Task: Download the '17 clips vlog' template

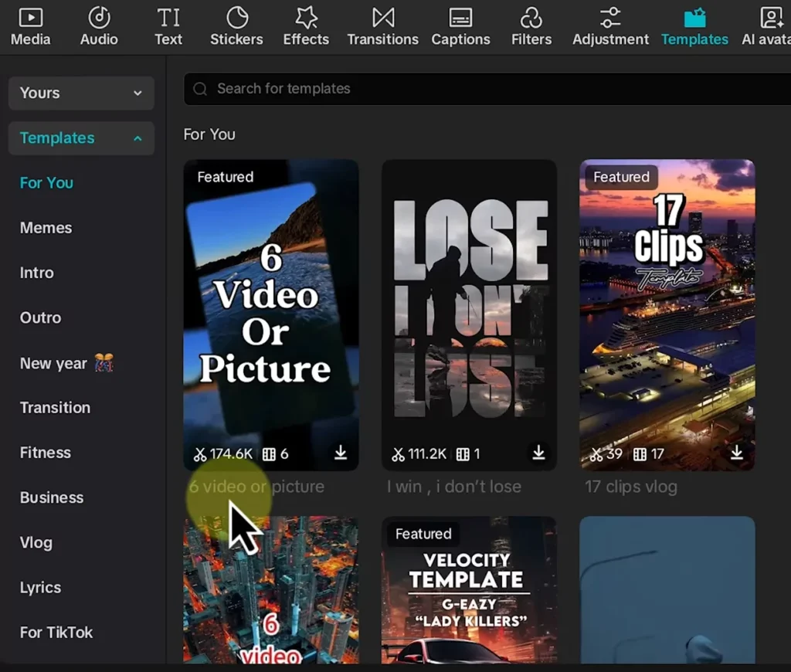Action: click(x=737, y=453)
